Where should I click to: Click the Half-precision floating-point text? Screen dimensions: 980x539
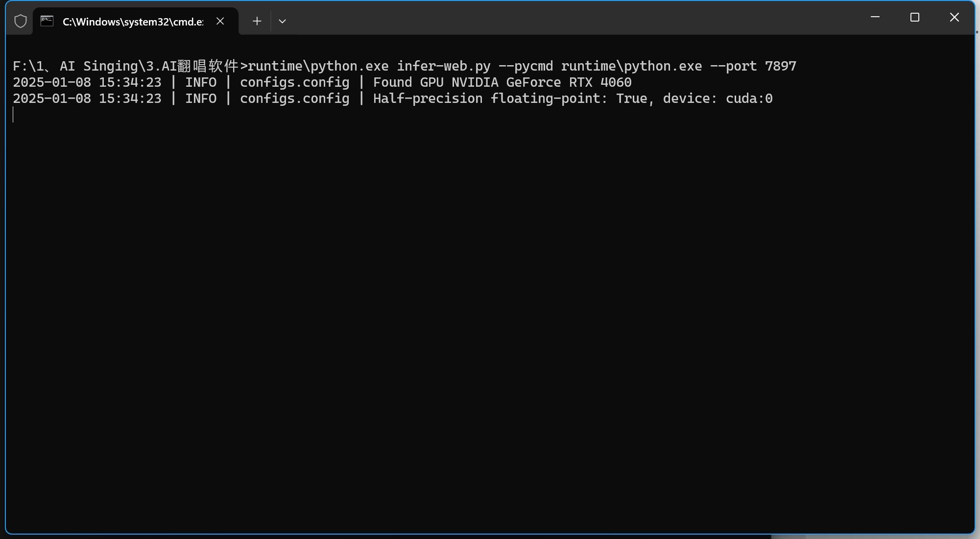pos(490,98)
